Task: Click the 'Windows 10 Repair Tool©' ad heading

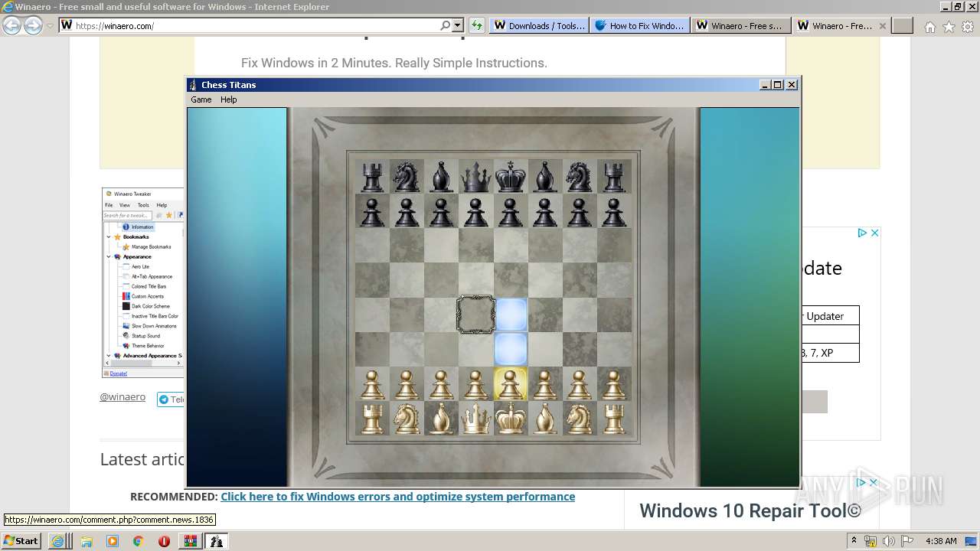Action: tap(750, 510)
